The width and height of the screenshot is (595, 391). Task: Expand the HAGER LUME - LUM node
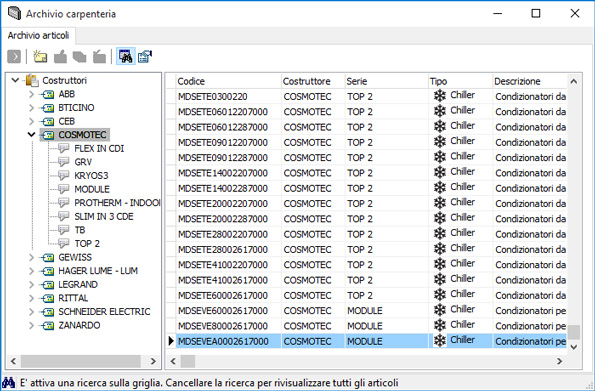click(31, 271)
